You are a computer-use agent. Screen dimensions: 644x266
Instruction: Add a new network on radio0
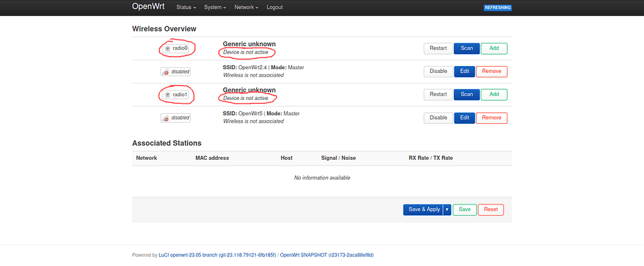pos(494,48)
